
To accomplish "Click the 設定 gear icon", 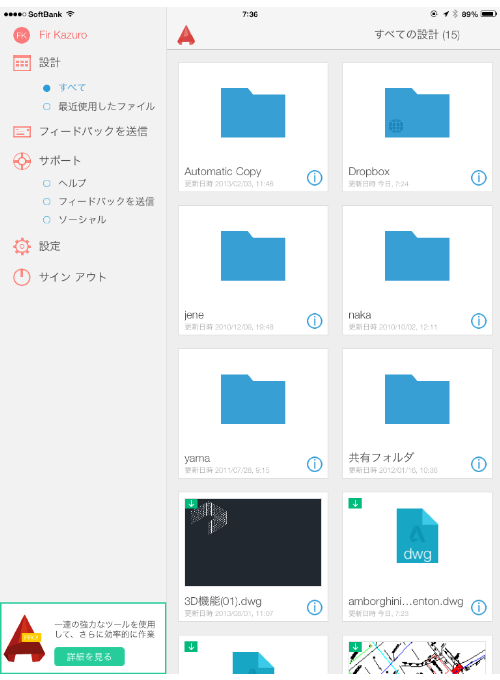I will (x=22, y=246).
